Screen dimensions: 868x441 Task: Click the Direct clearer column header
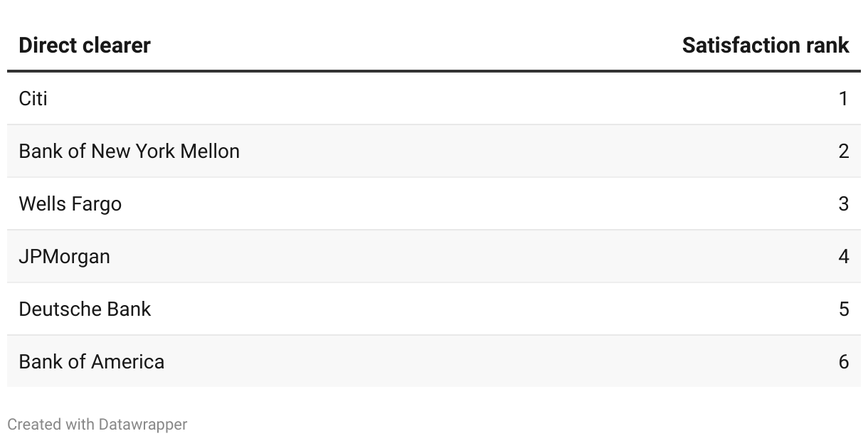tap(85, 46)
